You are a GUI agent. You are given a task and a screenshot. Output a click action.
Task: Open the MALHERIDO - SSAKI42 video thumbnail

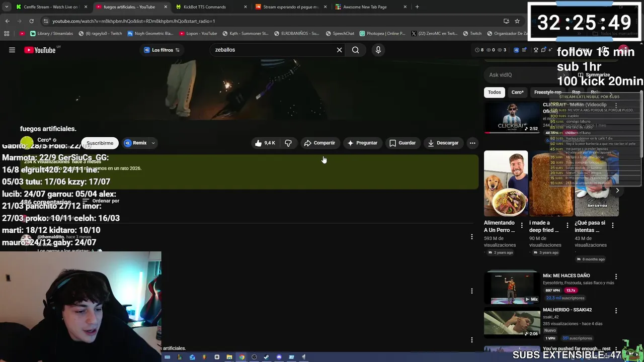pyautogui.click(x=512, y=322)
